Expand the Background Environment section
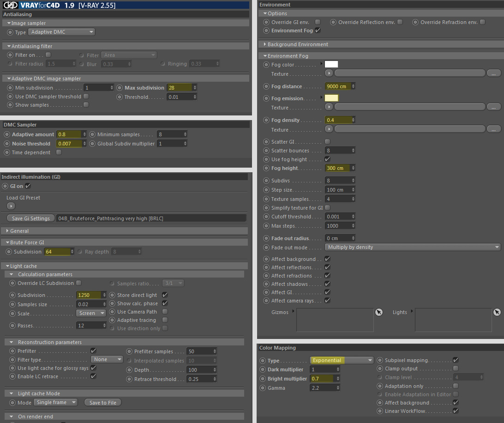 [298, 44]
